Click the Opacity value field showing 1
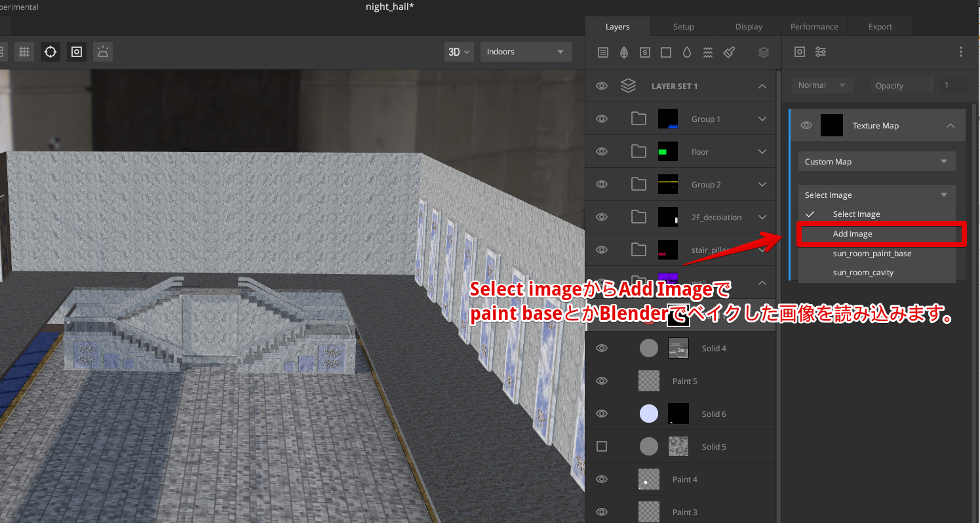Screen dimensions: 980x523 click(954, 85)
